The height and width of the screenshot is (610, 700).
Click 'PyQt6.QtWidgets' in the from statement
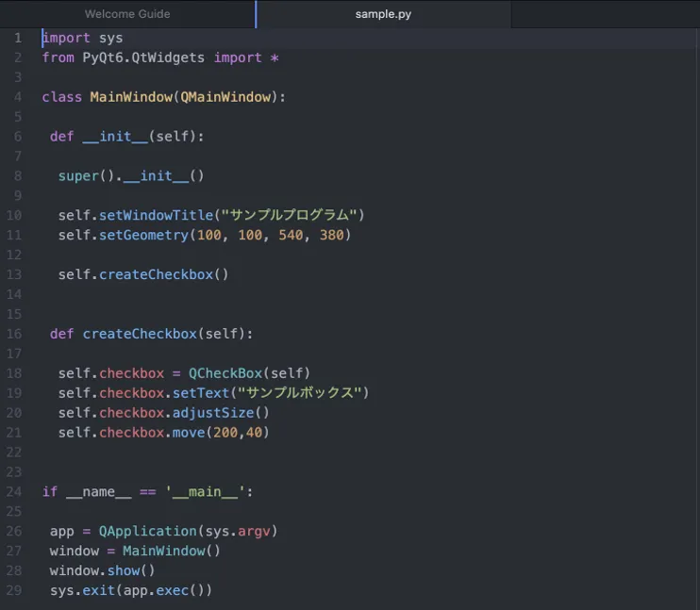(143, 58)
